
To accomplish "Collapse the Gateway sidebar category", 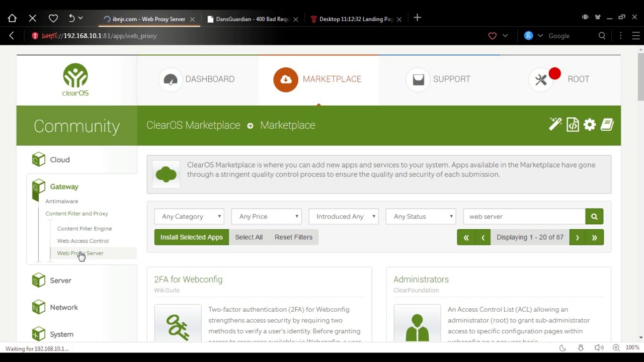I will pos(64,187).
